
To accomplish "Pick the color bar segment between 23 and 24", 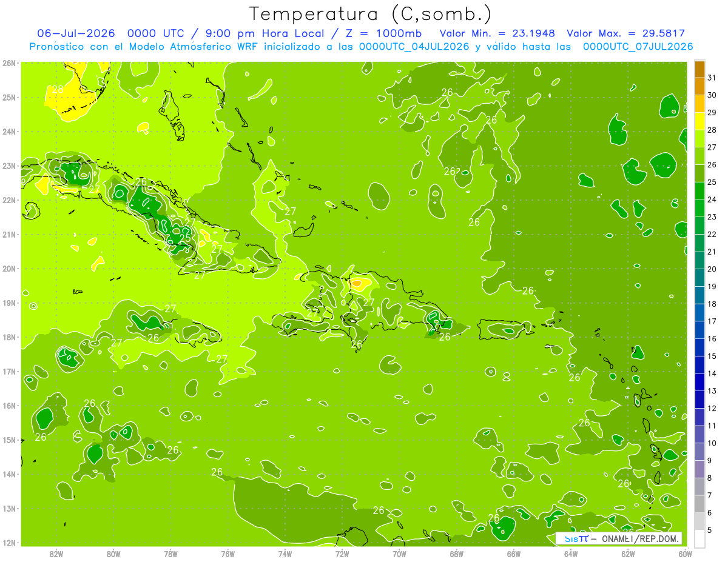I will pyautogui.click(x=699, y=208).
